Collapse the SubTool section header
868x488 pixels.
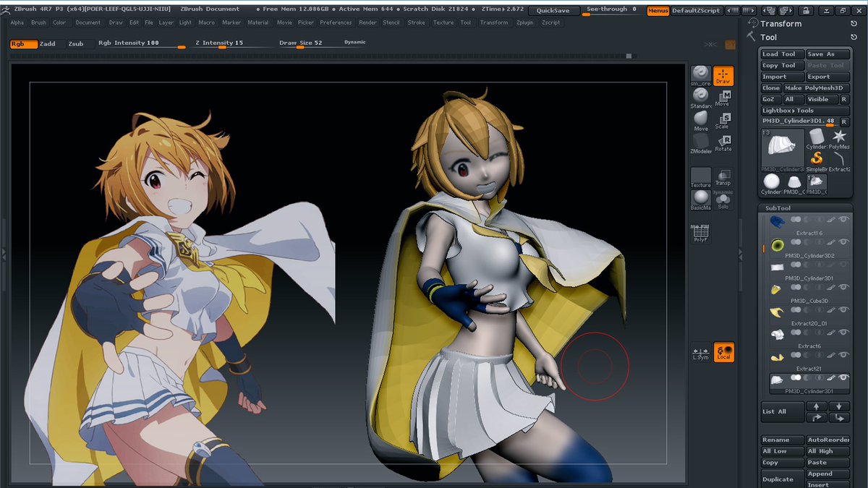pos(805,208)
